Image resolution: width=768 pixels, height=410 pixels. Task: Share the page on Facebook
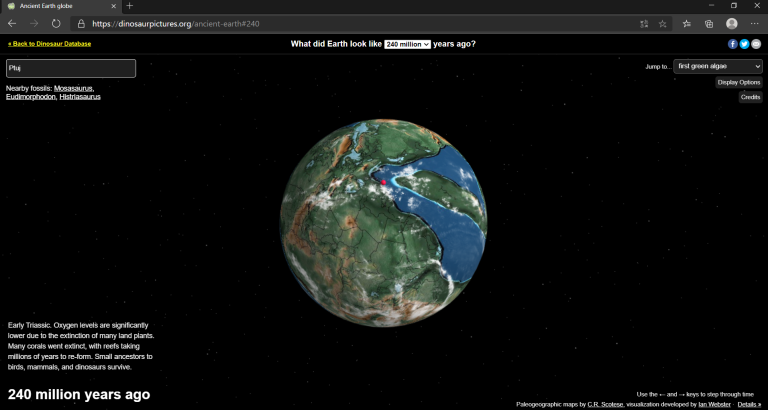pos(732,44)
